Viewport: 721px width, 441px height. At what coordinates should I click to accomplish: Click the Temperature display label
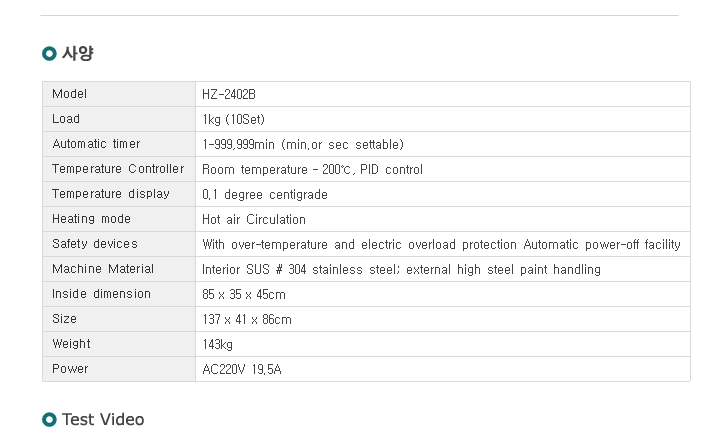coord(111,194)
